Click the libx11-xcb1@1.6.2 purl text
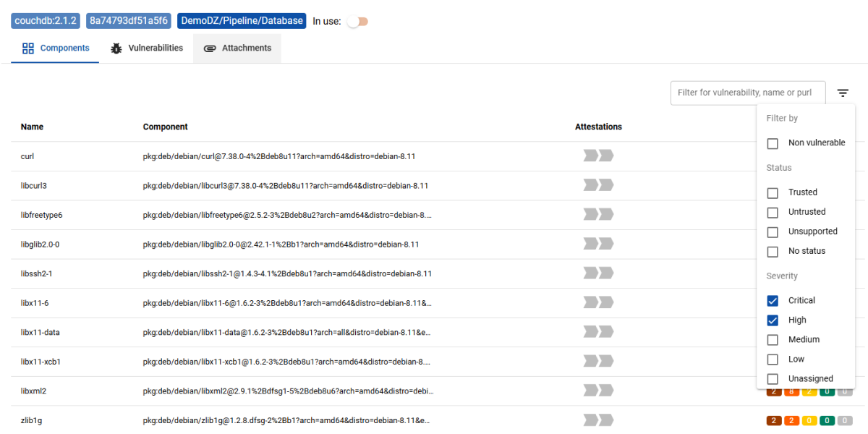The image size is (868, 434). click(288, 362)
